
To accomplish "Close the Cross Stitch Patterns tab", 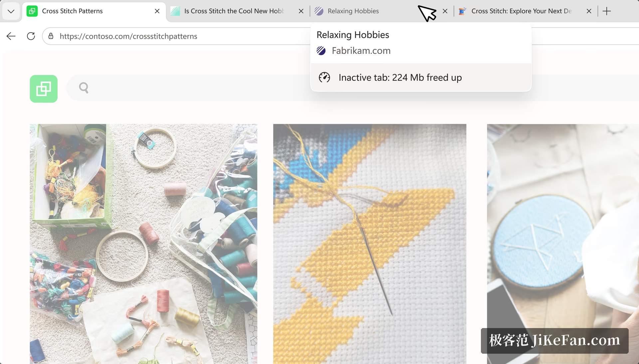I will tap(157, 11).
